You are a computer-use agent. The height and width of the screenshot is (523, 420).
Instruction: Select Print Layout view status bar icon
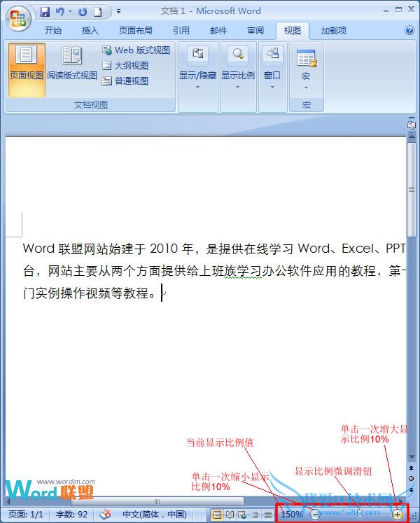click(x=217, y=515)
